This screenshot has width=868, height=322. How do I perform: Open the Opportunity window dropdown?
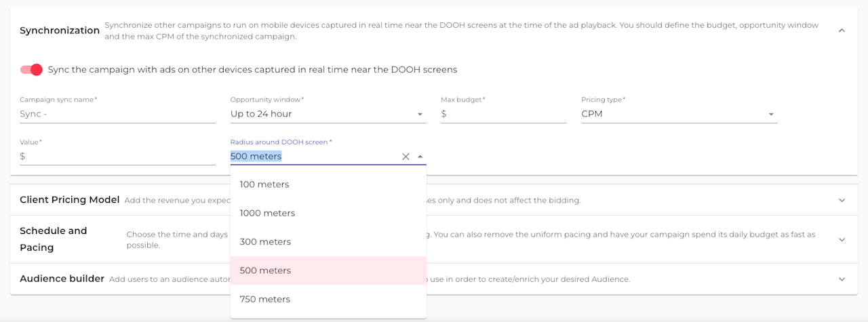tap(328, 114)
